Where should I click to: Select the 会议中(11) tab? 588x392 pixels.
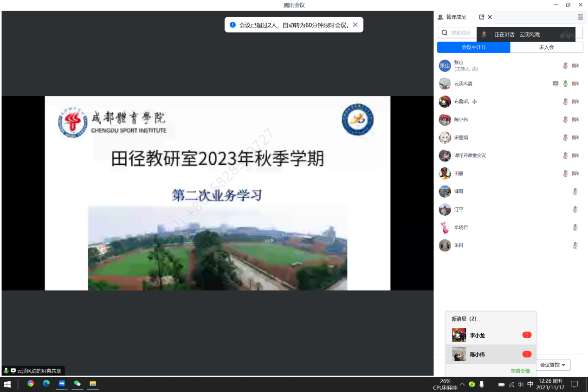click(x=473, y=47)
